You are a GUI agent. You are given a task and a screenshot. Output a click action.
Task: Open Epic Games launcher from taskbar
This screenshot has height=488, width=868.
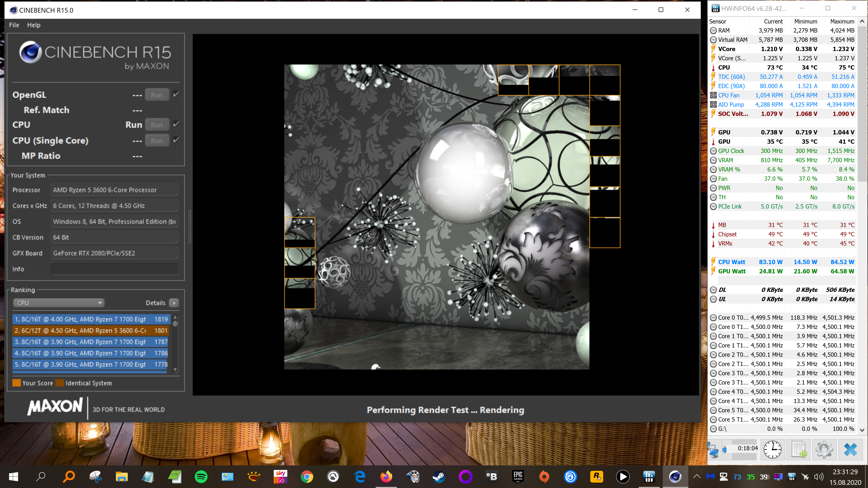click(518, 476)
